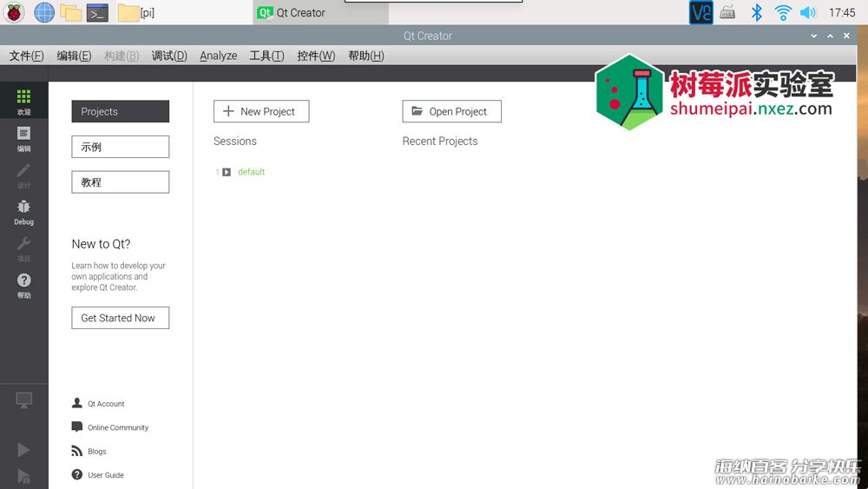Click the Start Debugging run icon

point(23,476)
